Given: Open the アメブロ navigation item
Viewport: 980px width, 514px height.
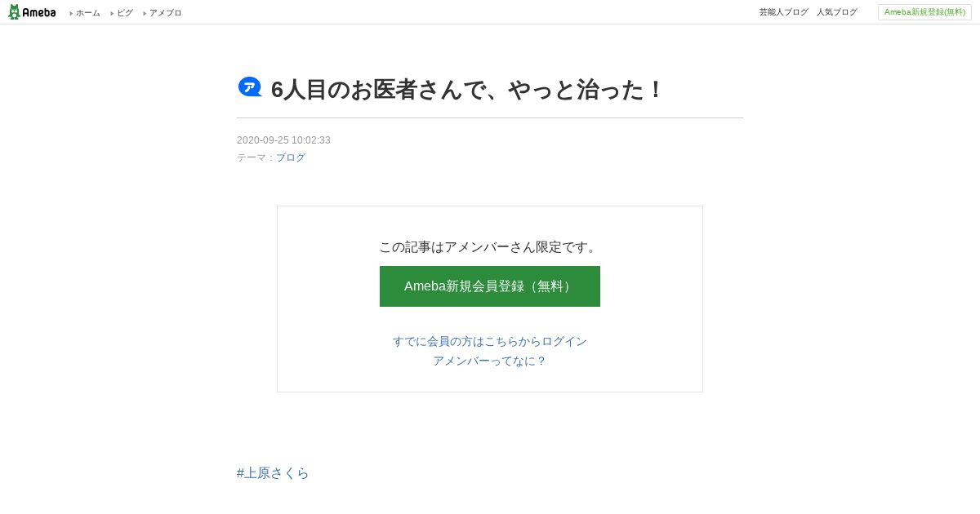Looking at the screenshot, I should click(166, 13).
